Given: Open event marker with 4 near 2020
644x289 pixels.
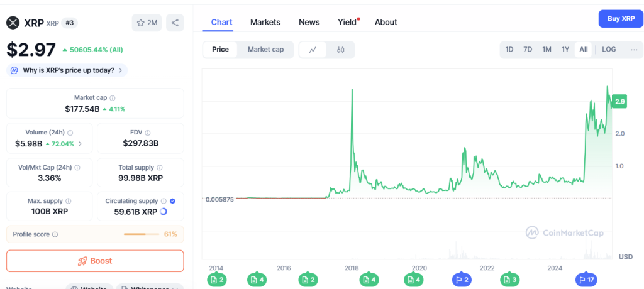Looking at the screenshot, I should (414, 280).
